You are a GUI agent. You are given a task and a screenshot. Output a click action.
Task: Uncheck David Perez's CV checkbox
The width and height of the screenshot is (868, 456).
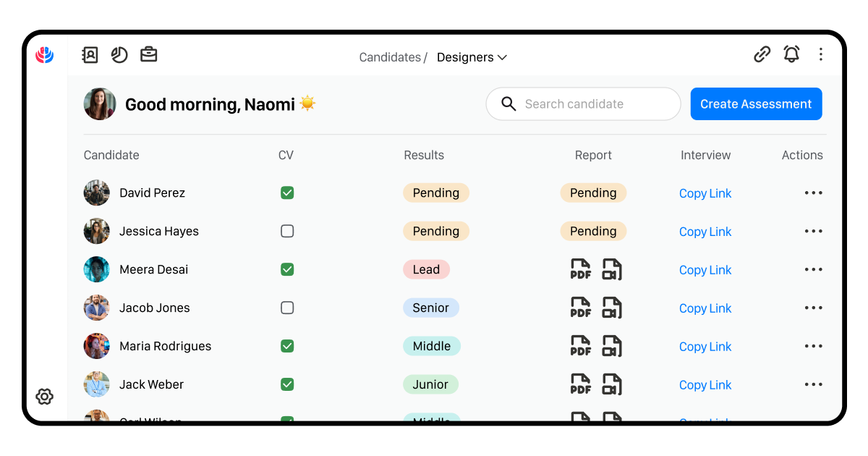pos(287,193)
